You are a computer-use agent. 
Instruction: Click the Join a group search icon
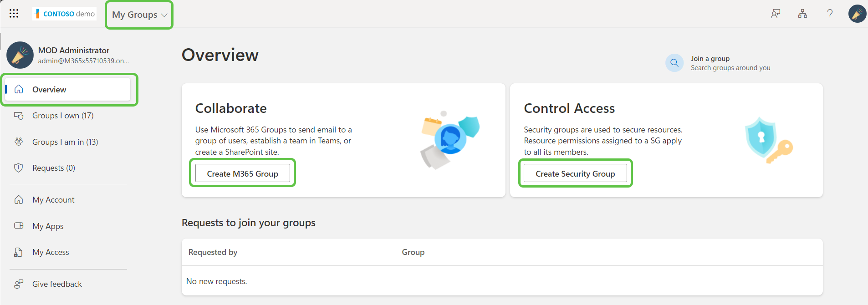click(674, 63)
